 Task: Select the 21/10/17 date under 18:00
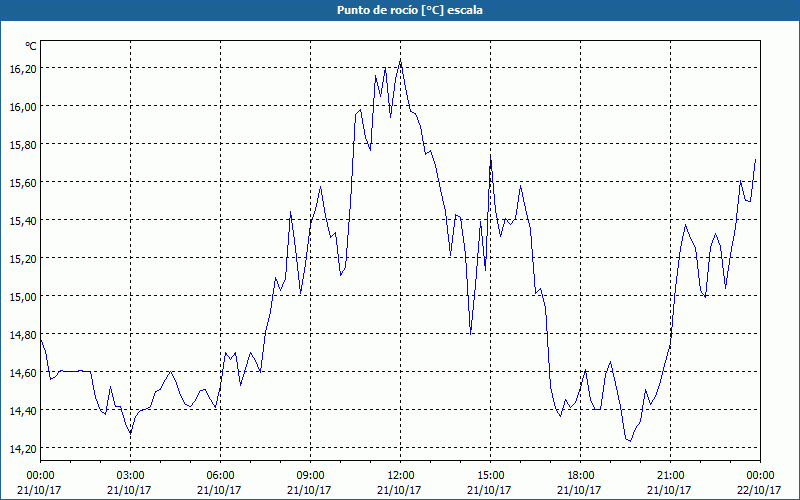[x=579, y=490]
